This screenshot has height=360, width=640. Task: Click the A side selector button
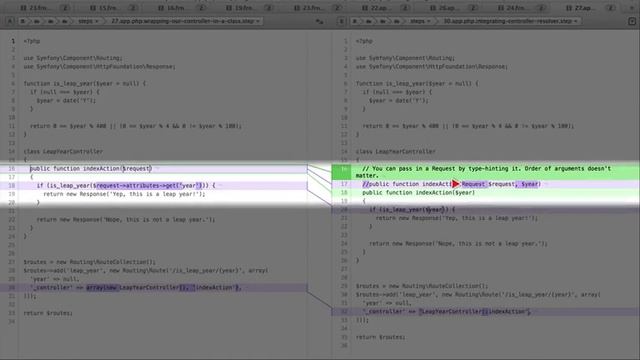click(10, 21)
